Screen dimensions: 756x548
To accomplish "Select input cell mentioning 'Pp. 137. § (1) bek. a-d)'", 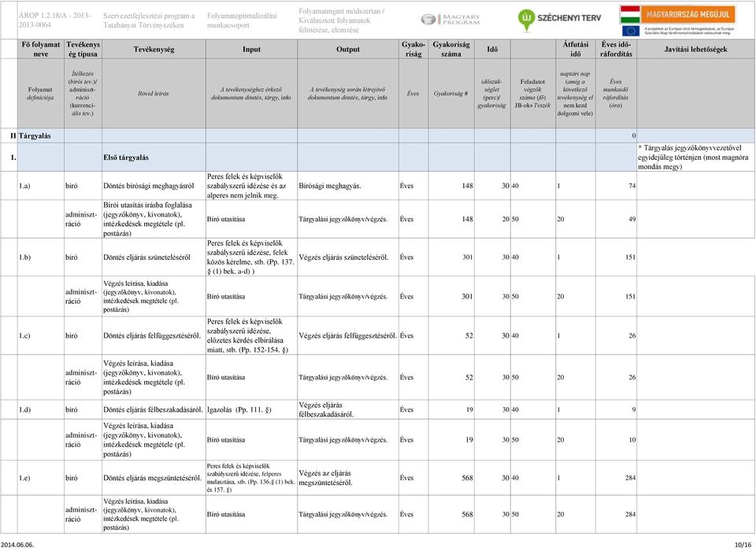I will 252,257.
